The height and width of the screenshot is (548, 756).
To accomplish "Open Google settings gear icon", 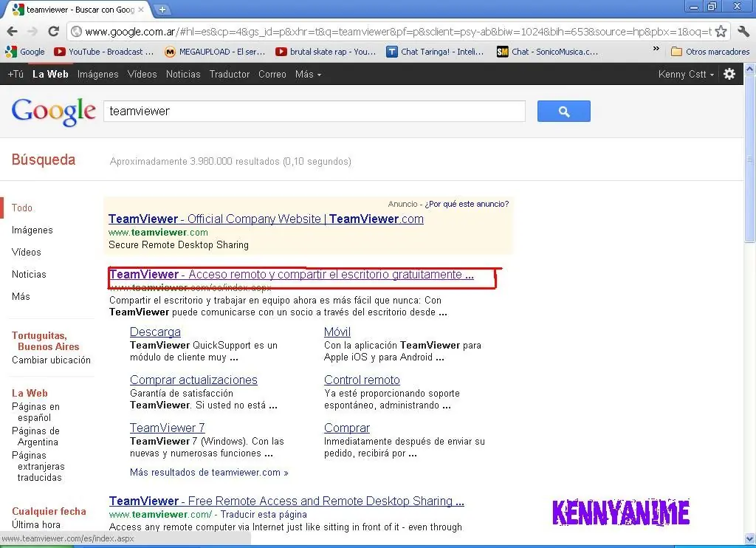I will tap(729, 74).
